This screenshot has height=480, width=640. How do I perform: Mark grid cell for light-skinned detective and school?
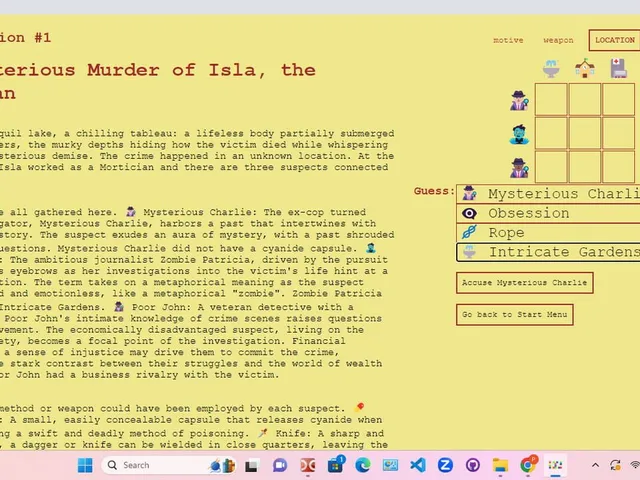(x=585, y=100)
